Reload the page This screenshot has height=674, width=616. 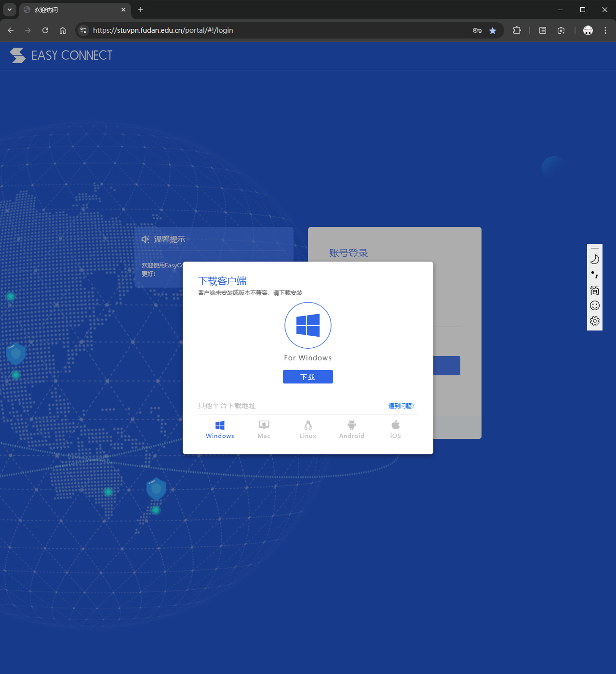coord(45,30)
